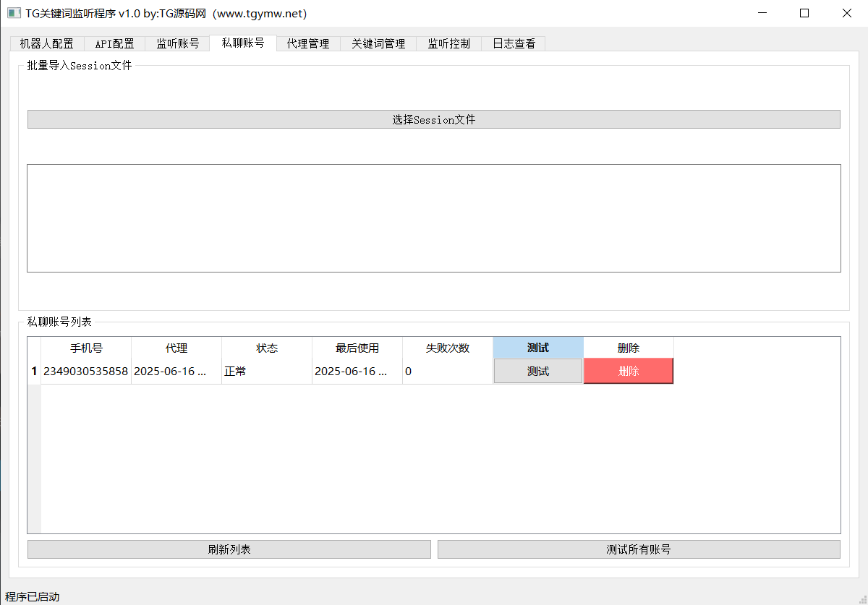868x605 pixels.
Task: Switch to the 机器人配置 tab
Action: pos(47,43)
